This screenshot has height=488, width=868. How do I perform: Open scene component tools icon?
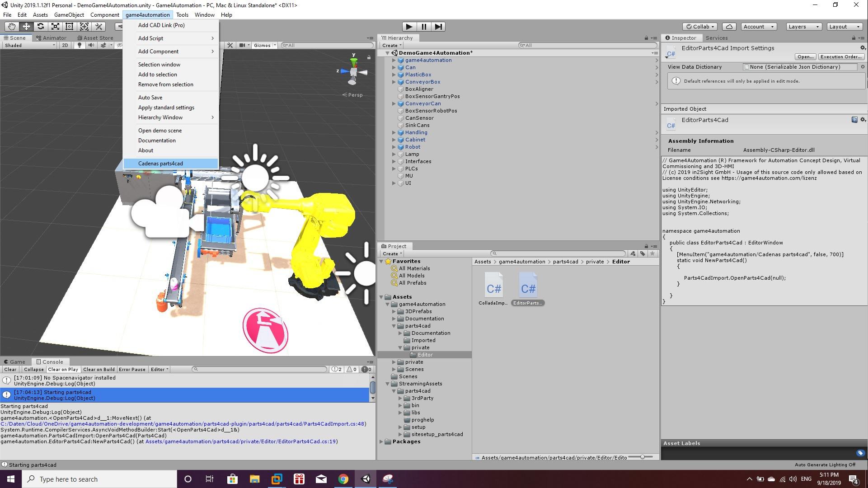tap(230, 45)
